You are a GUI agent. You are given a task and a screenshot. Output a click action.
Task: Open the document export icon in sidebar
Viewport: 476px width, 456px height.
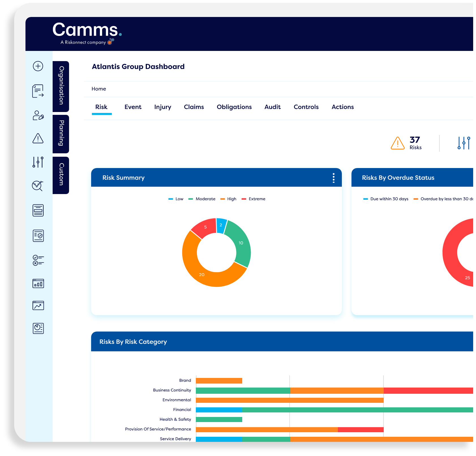click(x=38, y=91)
